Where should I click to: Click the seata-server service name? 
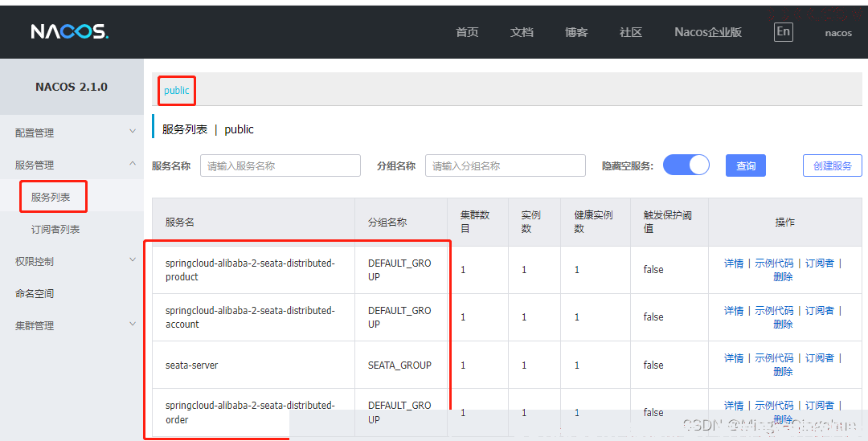pos(191,365)
